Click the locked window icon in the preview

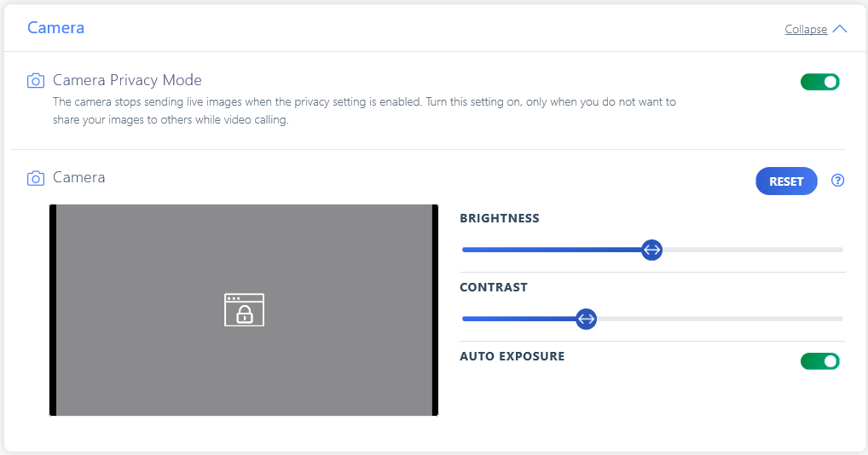point(244,309)
